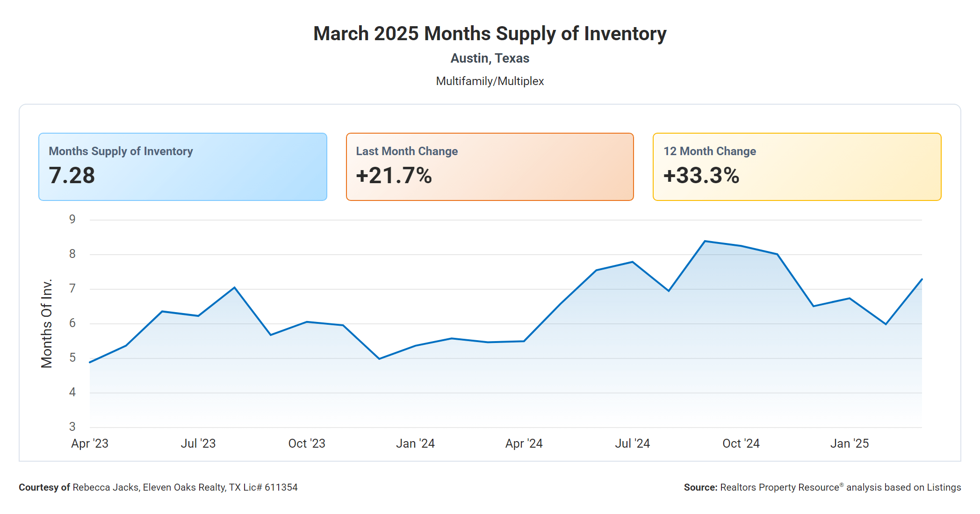
Task: Click the Months Of Inv. axis title
Action: [x=47, y=323]
